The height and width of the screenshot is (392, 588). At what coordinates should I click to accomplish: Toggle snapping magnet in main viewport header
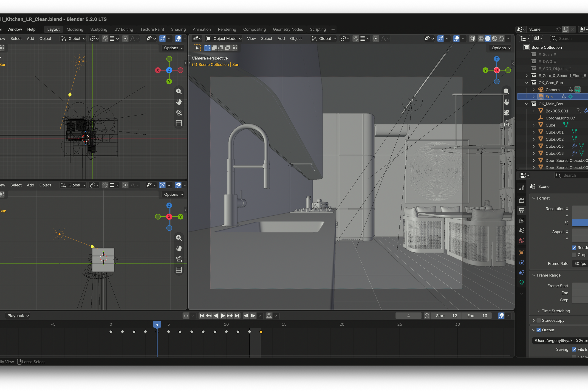(x=356, y=39)
